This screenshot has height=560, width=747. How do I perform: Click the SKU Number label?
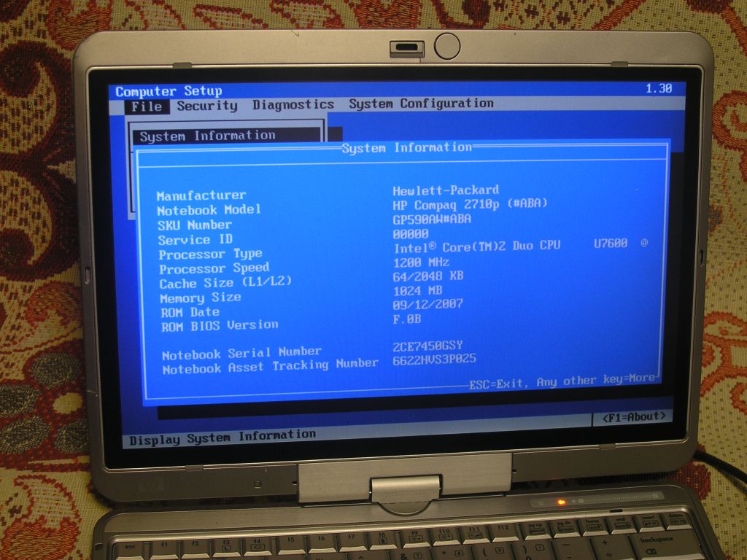click(195, 225)
